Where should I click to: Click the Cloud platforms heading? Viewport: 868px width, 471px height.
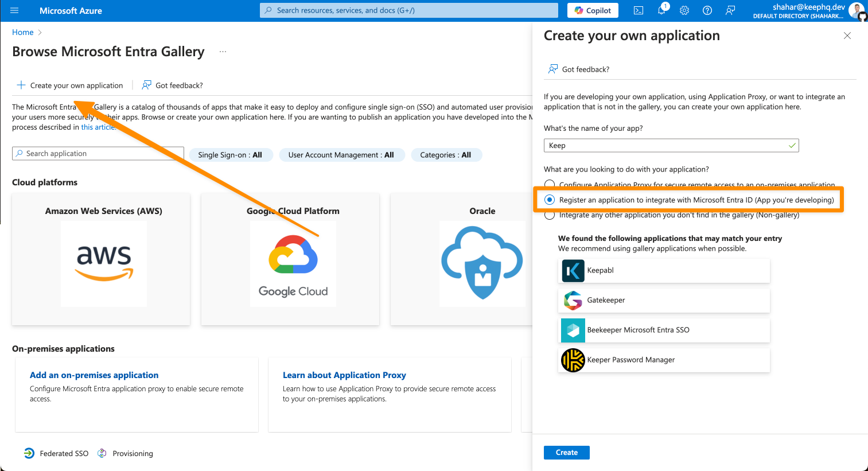point(45,182)
